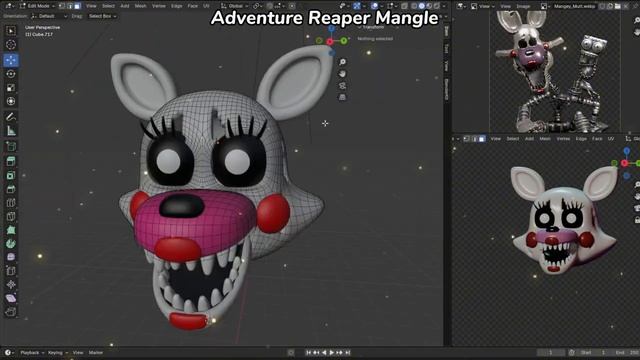Open the Drag Select Box dropdown
The image size is (640, 360).
(102, 16)
